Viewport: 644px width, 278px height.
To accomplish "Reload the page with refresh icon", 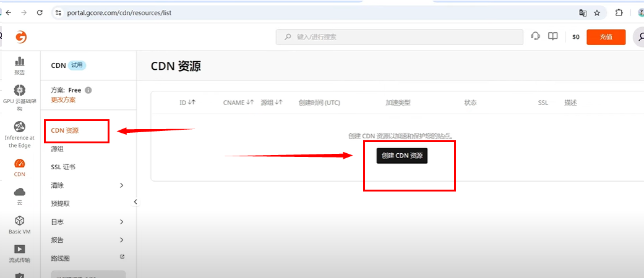I will pyautogui.click(x=40, y=13).
